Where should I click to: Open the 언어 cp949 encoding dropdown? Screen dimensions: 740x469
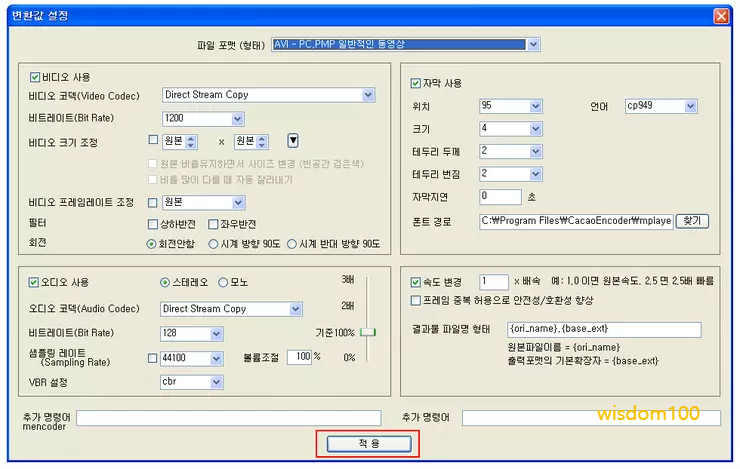tap(691, 106)
